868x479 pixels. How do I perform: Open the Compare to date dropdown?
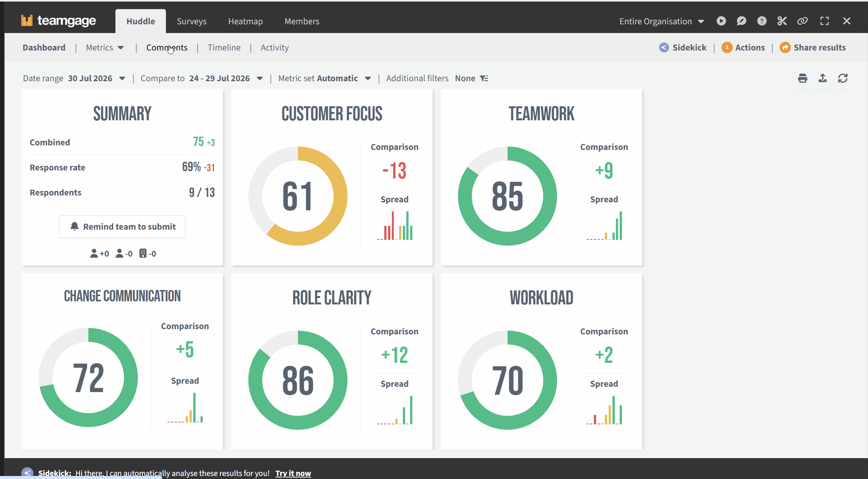260,79
